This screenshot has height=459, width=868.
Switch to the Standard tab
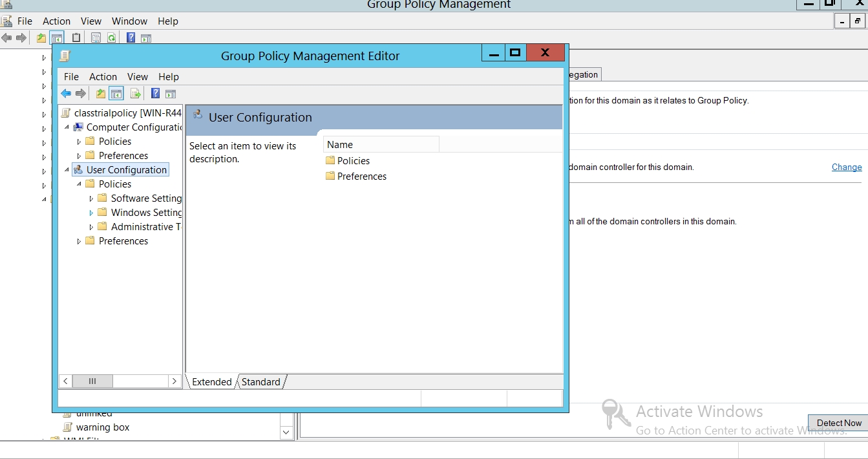tap(260, 382)
